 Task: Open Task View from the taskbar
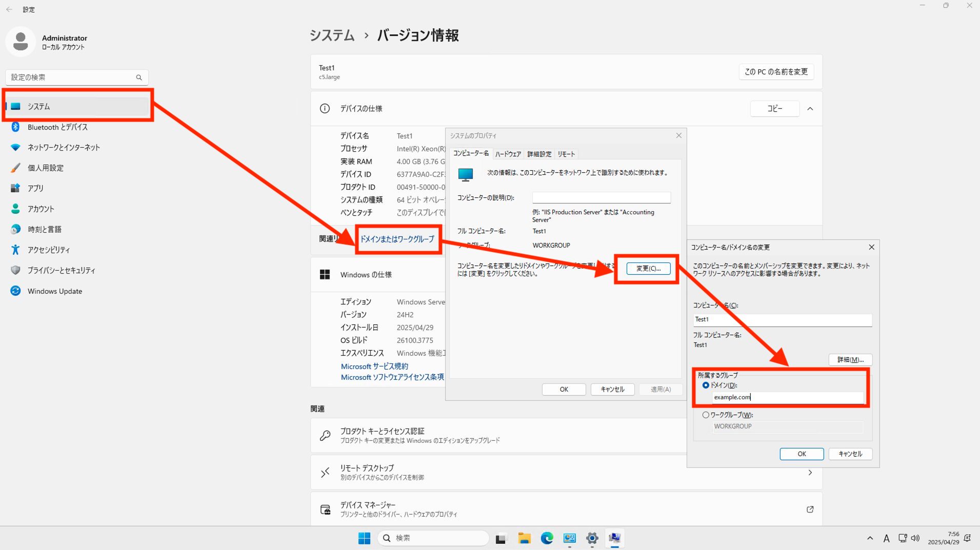pyautogui.click(x=501, y=538)
